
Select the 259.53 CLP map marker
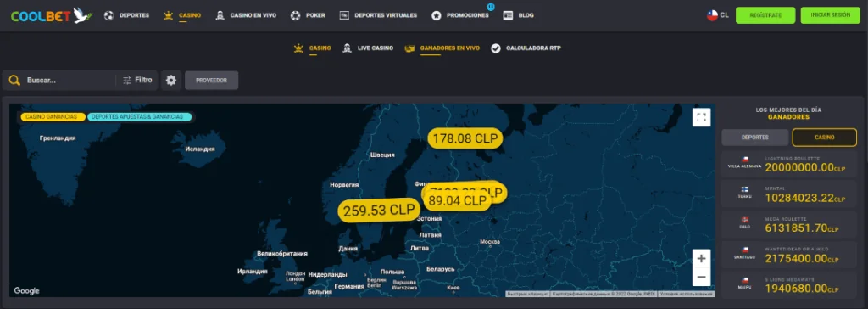coord(379,211)
